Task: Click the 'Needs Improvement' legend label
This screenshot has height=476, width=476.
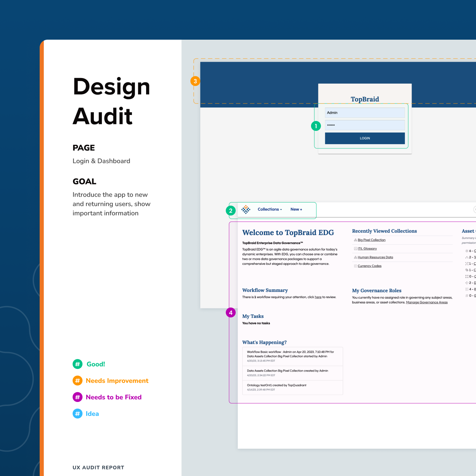Action: click(x=117, y=380)
